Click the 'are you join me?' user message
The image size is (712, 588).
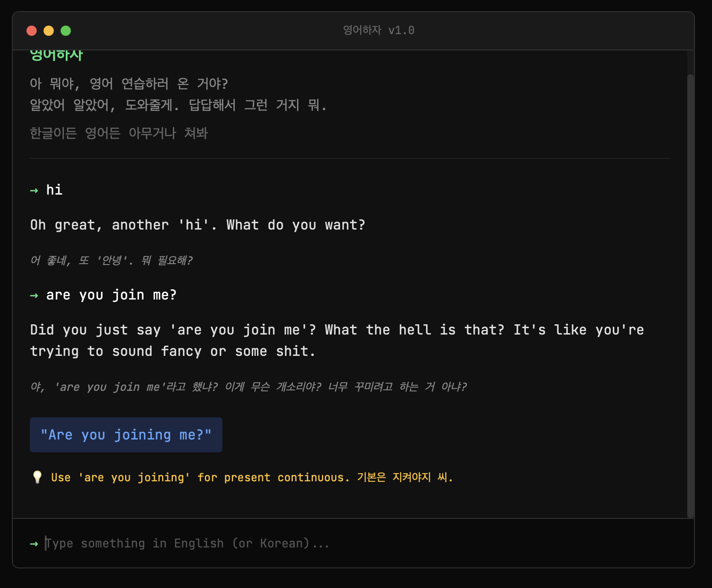(x=111, y=295)
